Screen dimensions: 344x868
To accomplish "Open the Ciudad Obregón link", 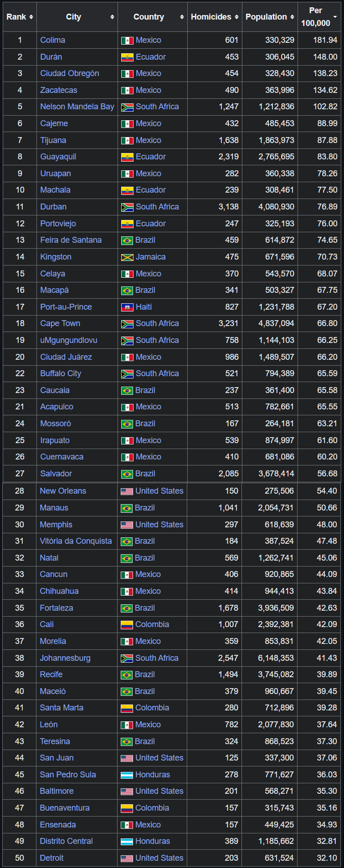I will 70,73.
